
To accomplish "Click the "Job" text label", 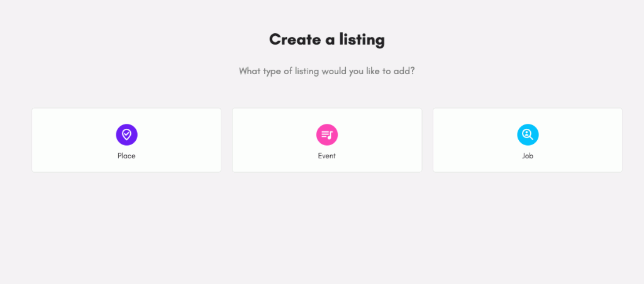I will pos(528,156).
